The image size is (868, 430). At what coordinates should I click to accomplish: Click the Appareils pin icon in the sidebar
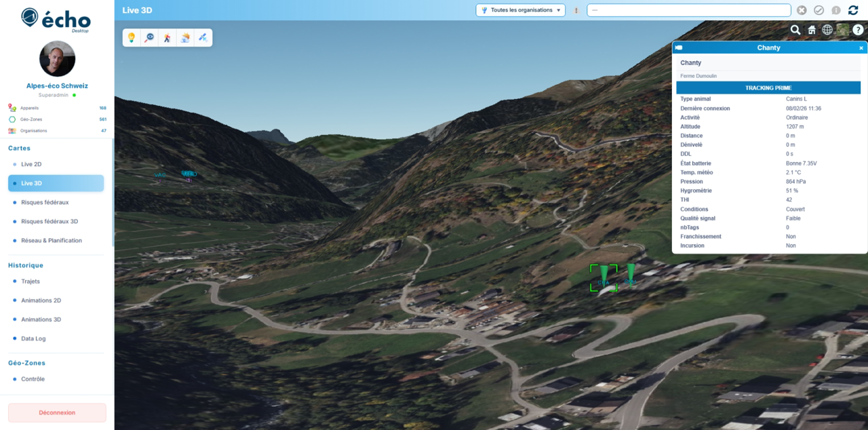tap(11, 107)
